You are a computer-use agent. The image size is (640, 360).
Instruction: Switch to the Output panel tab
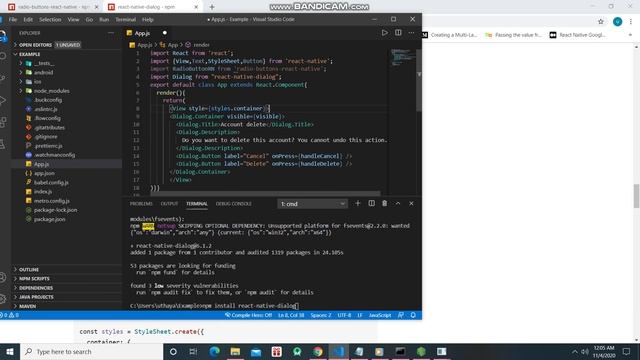pos(169,204)
